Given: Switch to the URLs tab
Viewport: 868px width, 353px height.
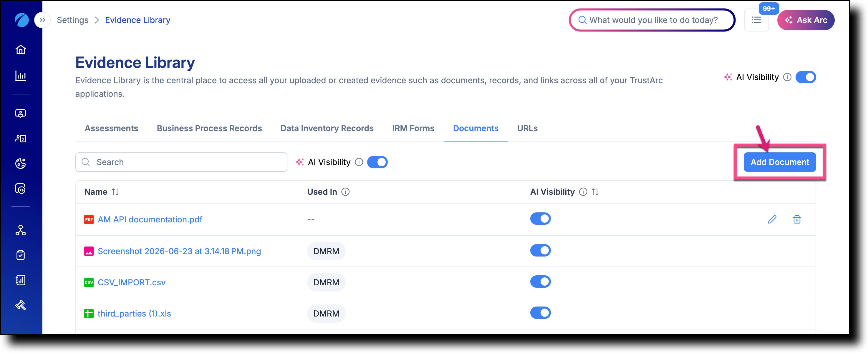Looking at the screenshot, I should pos(527,128).
